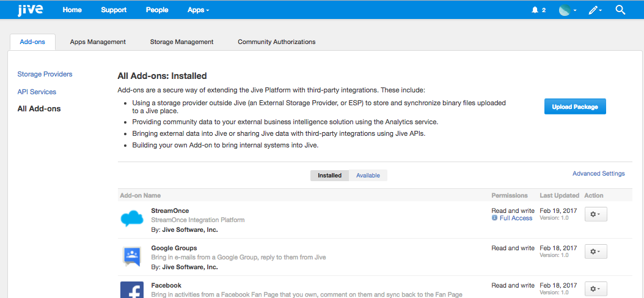The image size is (644, 298).
Task: Click the StreamOnce cloud icon
Action: point(132,218)
